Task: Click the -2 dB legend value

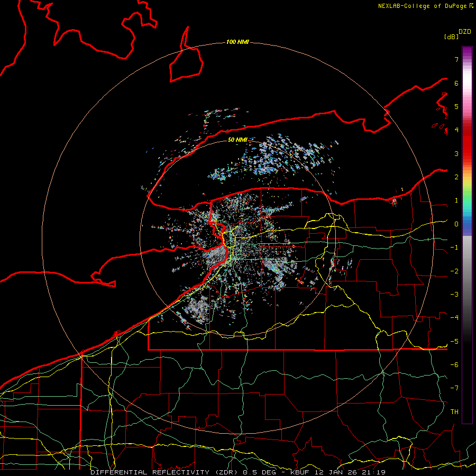Action: pyautogui.click(x=454, y=271)
